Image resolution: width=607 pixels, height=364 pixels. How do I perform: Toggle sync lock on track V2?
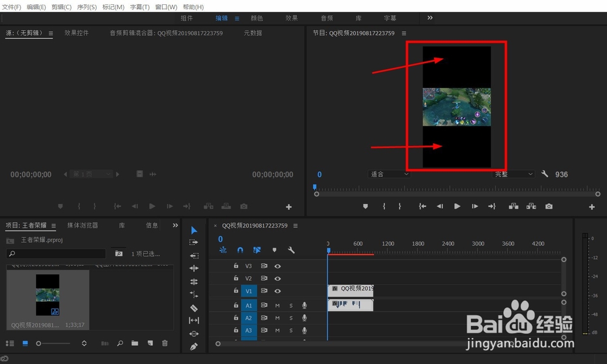[264, 278]
